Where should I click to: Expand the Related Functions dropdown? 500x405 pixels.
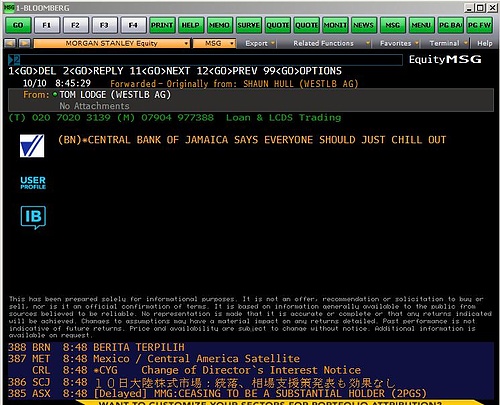331,43
